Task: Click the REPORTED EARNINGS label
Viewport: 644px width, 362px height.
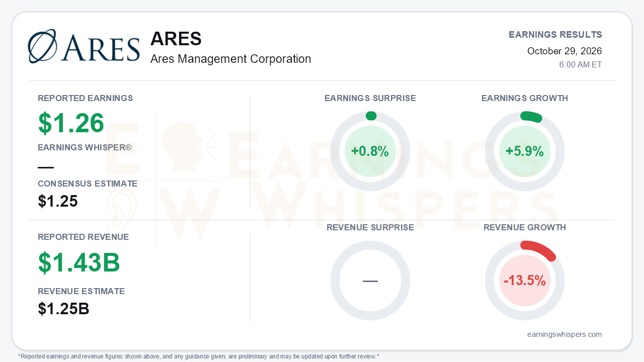Action: (86, 98)
